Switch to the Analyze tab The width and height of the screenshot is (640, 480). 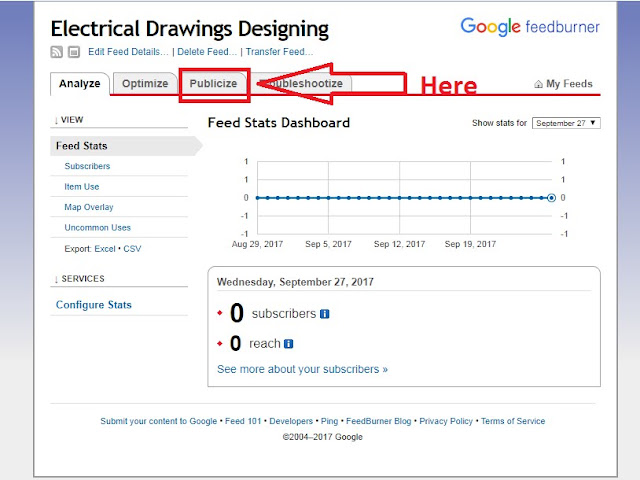coord(80,84)
